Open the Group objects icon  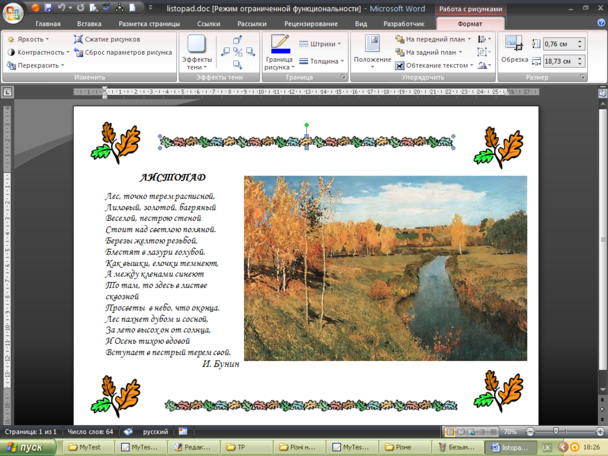tap(484, 52)
